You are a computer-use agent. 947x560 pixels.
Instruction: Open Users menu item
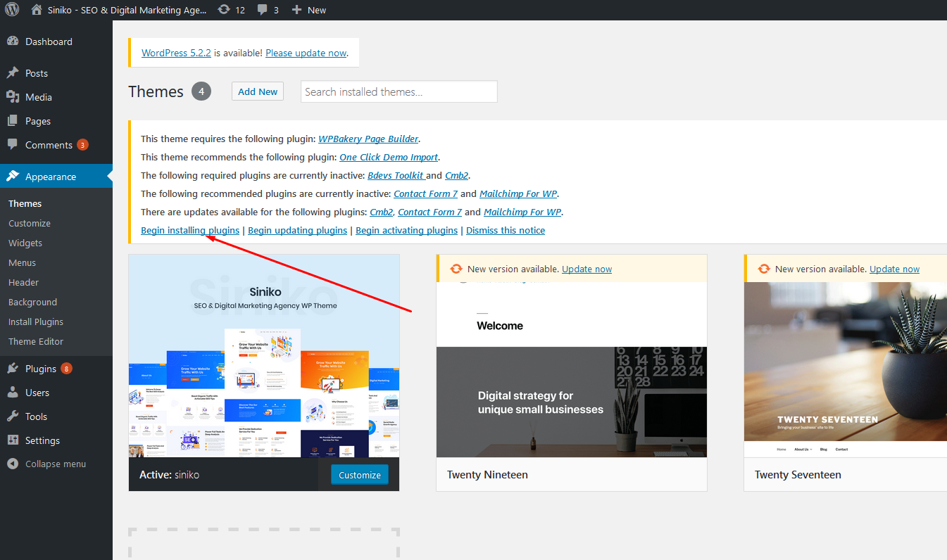[56, 393]
